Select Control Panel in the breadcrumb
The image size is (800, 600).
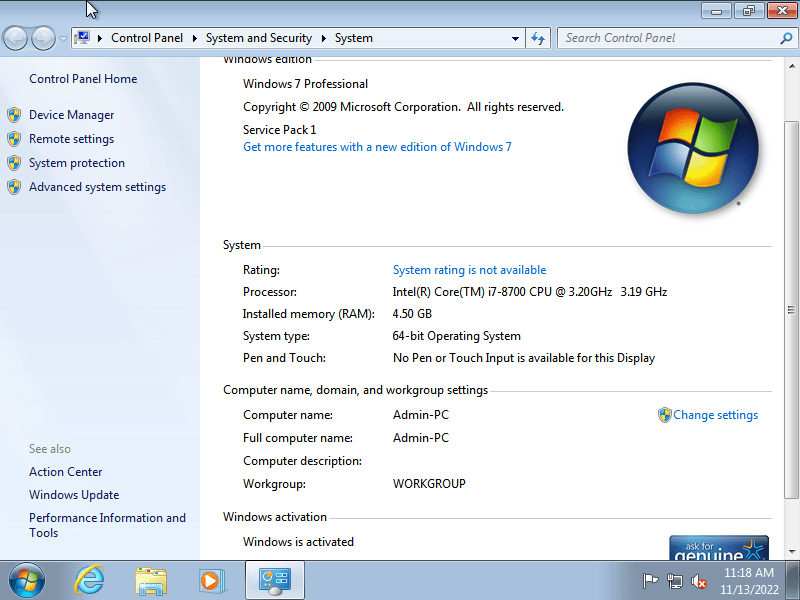[146, 38]
